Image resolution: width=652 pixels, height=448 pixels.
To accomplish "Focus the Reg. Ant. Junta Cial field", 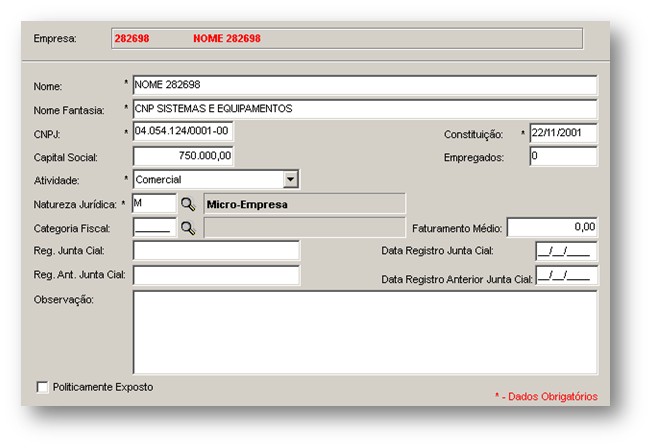I will 216,275.
